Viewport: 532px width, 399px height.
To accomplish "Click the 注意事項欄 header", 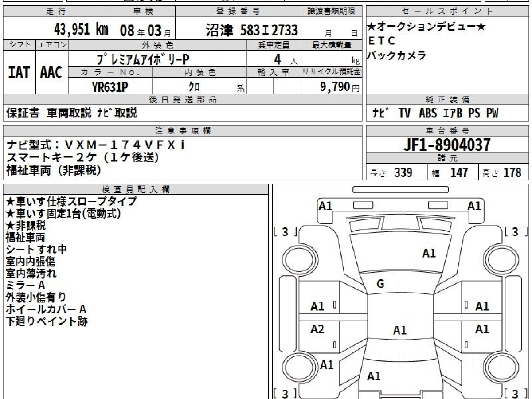I will click(182, 131).
